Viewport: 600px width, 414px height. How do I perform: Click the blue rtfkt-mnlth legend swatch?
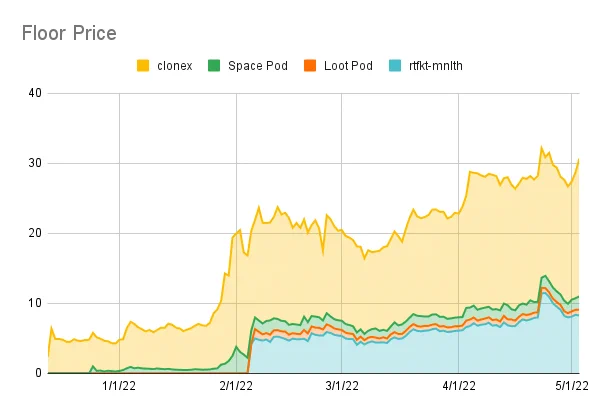[x=395, y=65]
